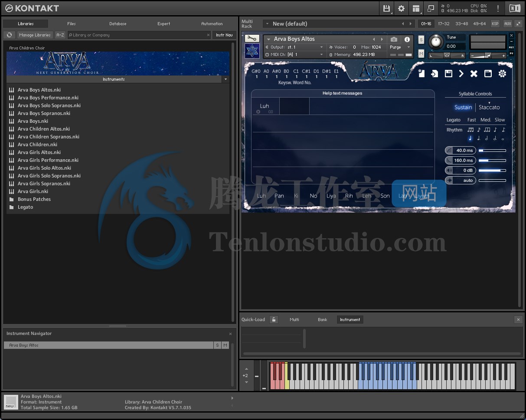526x420 pixels.
Task: Click the Arva right chevron icon
Action: 461,74
